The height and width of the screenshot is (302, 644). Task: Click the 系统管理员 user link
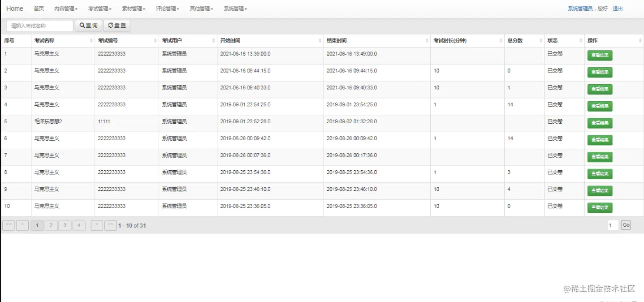[580, 9]
